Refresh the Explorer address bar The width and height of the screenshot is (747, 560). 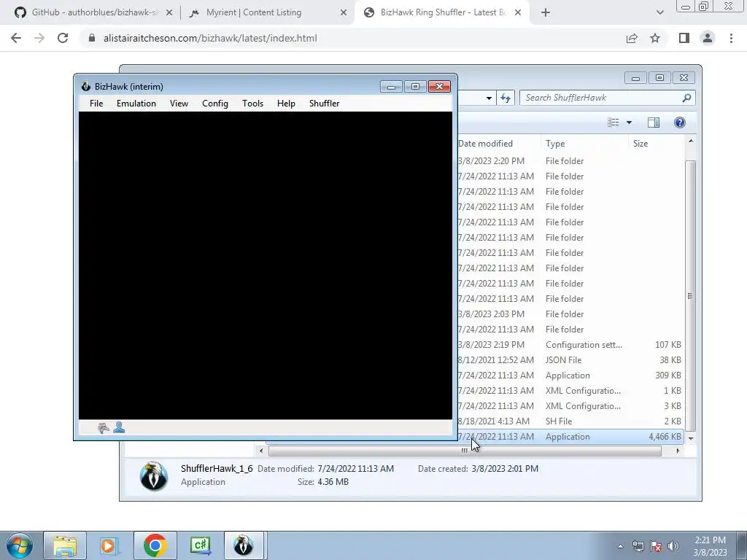click(x=506, y=98)
